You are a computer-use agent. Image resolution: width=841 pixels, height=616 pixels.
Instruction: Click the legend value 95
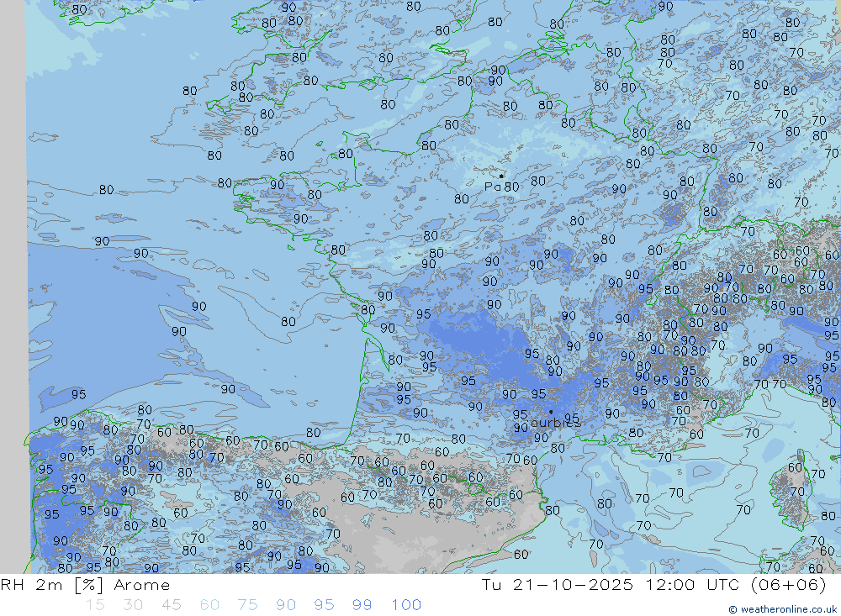click(324, 605)
